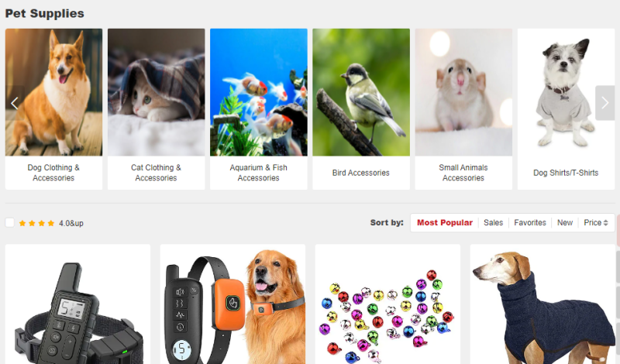620x364 pixels.
Task: Select the Aquarium & Fish Accessories image
Action: pos(259,92)
